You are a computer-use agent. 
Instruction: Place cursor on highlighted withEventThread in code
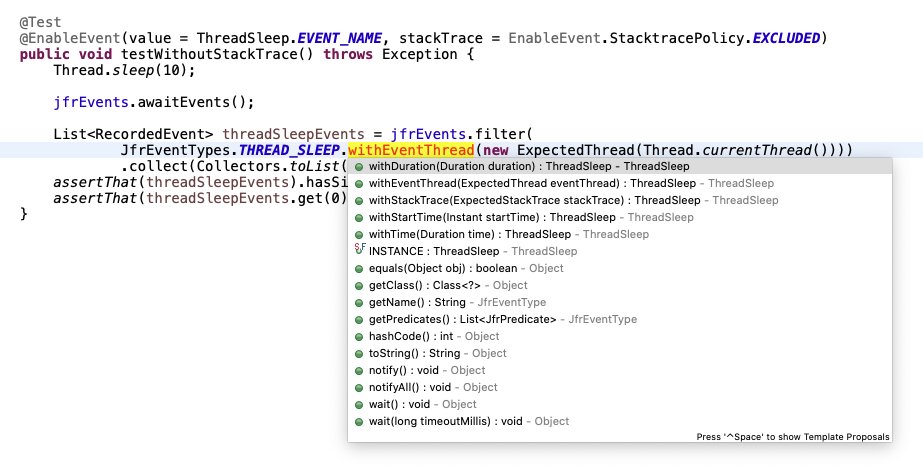(411, 150)
